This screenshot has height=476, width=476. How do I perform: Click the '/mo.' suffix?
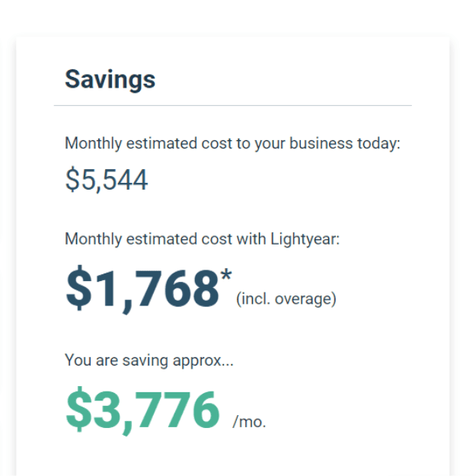click(x=249, y=422)
